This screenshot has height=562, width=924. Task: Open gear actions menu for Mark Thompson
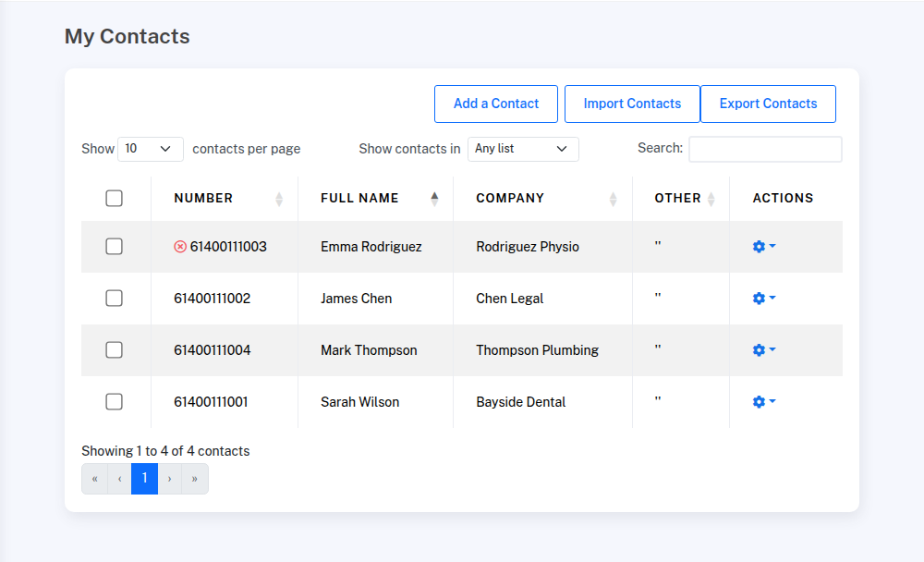(763, 350)
